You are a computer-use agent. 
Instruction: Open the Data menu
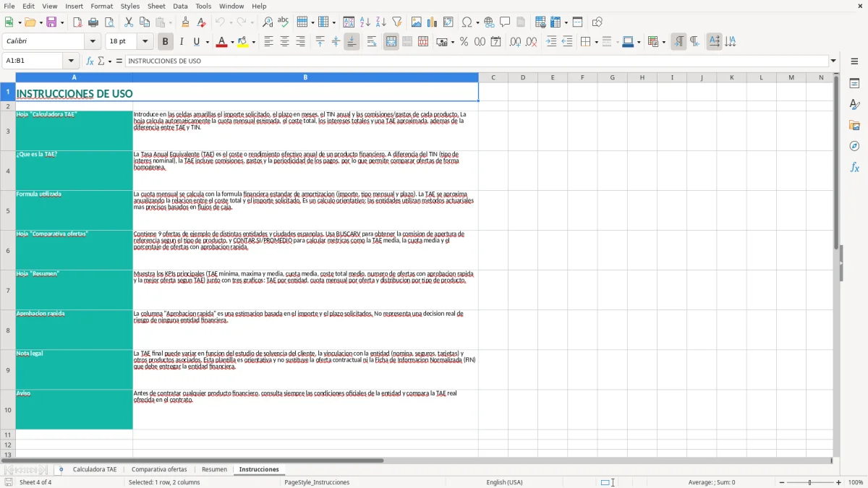coord(180,6)
